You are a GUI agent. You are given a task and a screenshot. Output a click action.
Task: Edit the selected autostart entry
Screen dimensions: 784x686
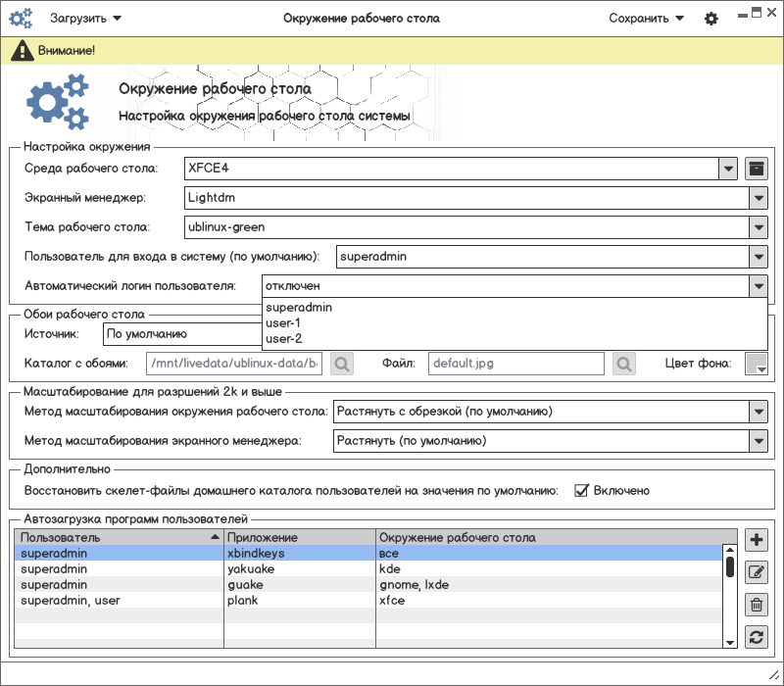coord(756,572)
